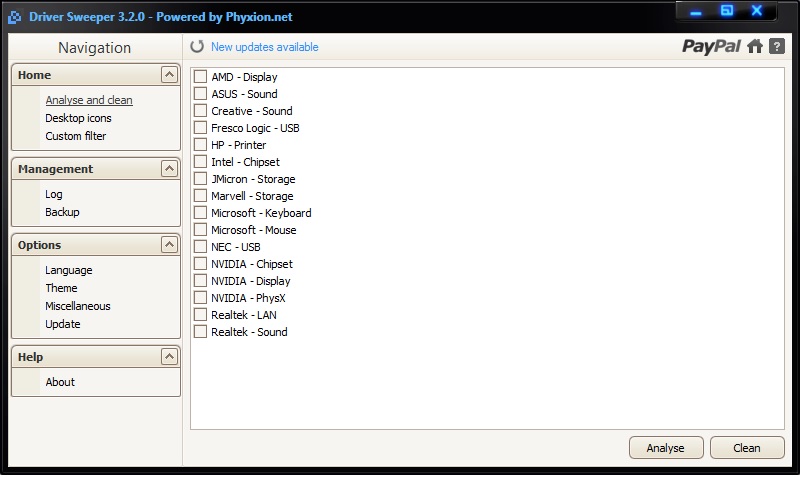The image size is (801, 477).
Task: Check the Realtek - LAN checkbox
Action: [x=200, y=315]
